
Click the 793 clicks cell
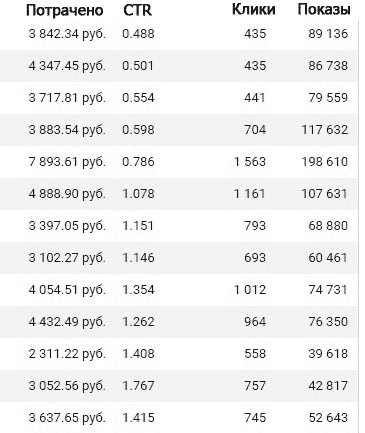pyautogui.click(x=255, y=226)
